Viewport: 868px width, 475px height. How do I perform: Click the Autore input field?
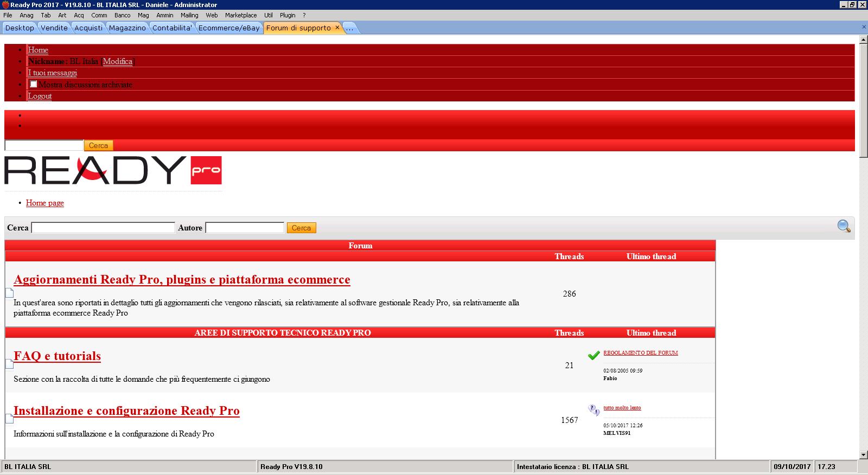coord(245,228)
